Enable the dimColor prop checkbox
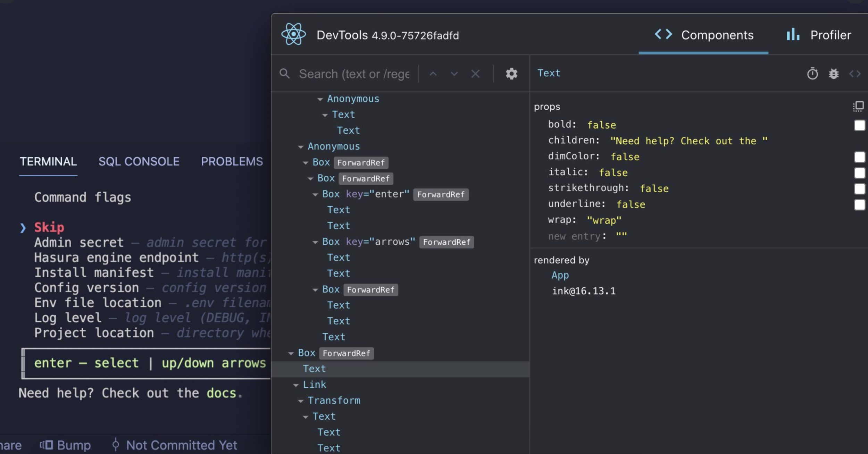Screen dimensions: 868x454 [x=859, y=157]
